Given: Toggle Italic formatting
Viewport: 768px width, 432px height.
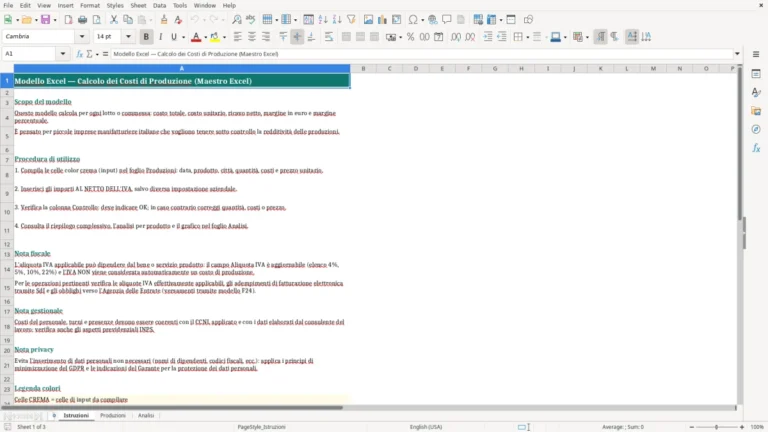Looking at the screenshot, I should click(160, 37).
